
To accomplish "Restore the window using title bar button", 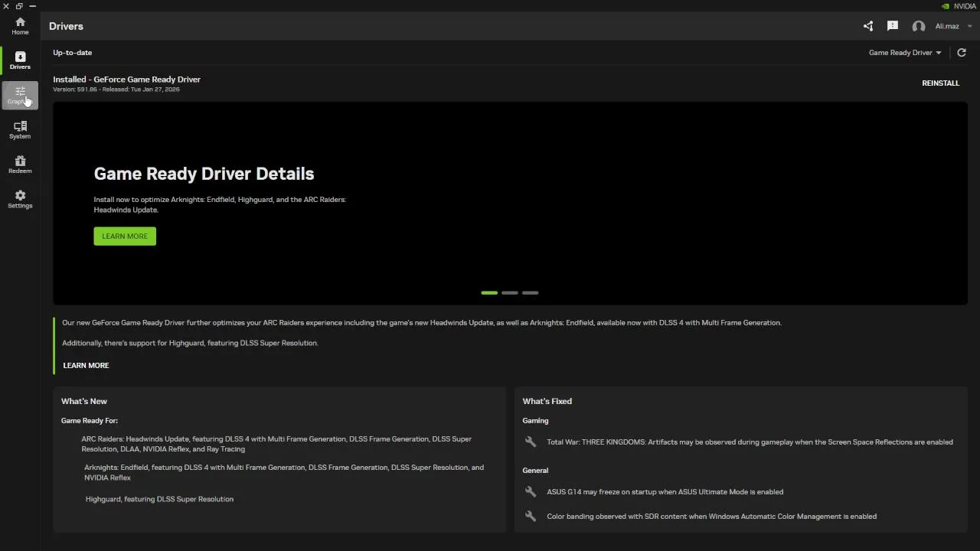I will 19,6.
